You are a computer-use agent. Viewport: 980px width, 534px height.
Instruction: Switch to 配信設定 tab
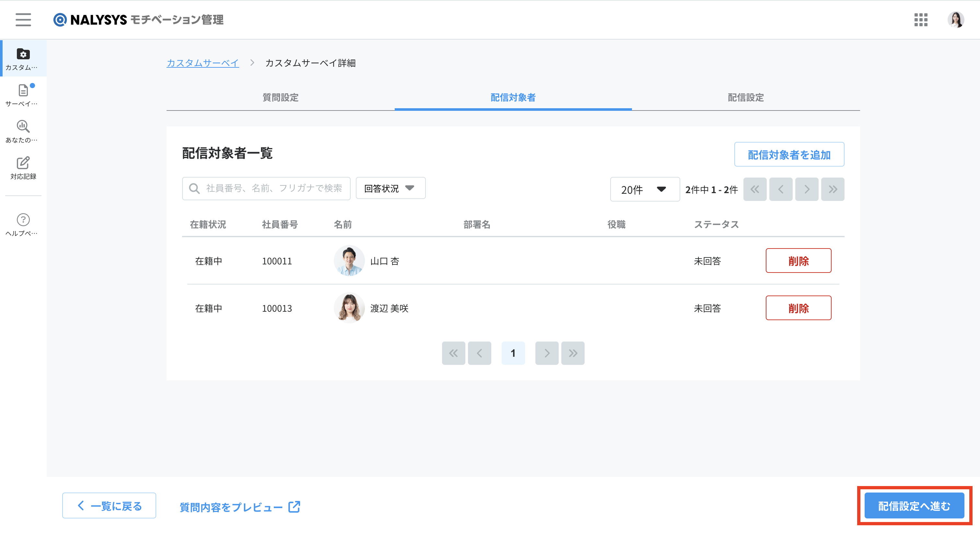tap(746, 97)
